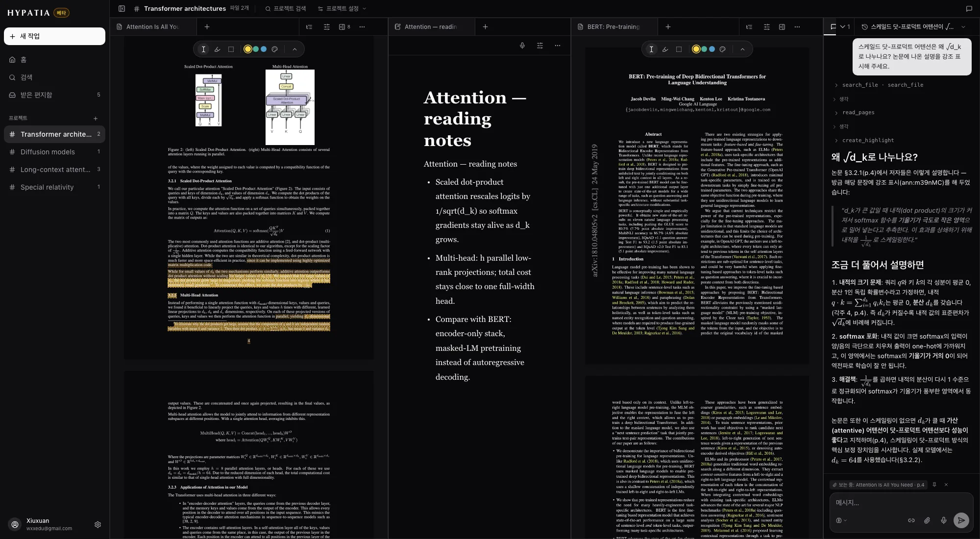
Task: Open the custom color palette in the BERT PDF toolbar
Action: 722,49
